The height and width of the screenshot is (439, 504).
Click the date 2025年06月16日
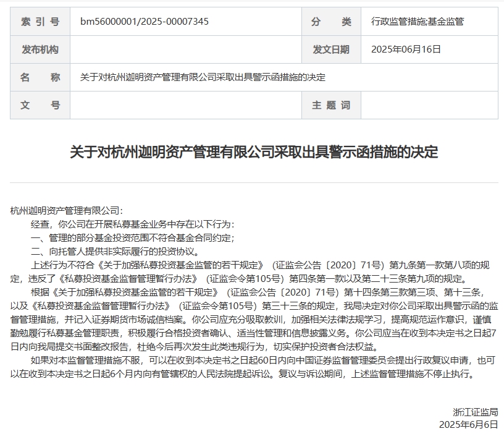[x=406, y=49]
